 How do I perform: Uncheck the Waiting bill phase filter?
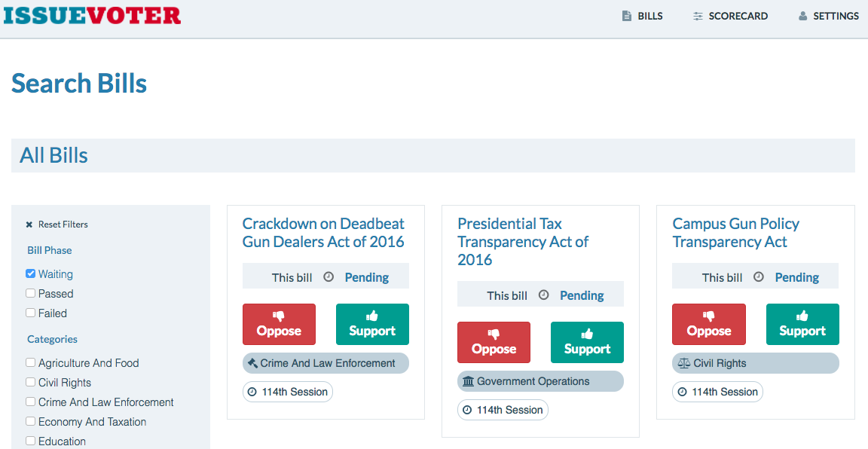point(30,273)
